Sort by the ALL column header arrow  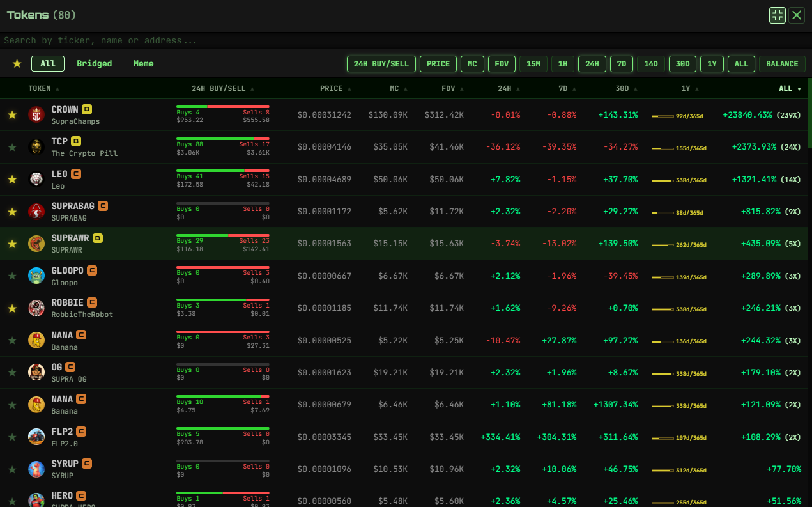(799, 89)
